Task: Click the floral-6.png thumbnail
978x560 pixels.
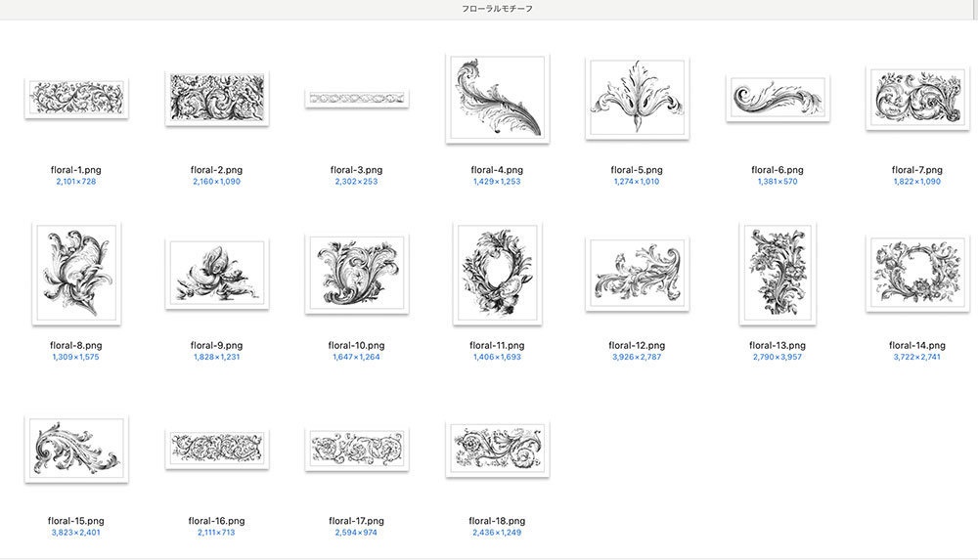Action: [x=778, y=98]
